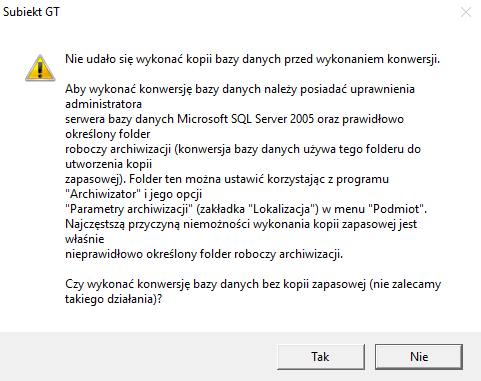Click the Subiekt GT title bar text

tap(31, 12)
